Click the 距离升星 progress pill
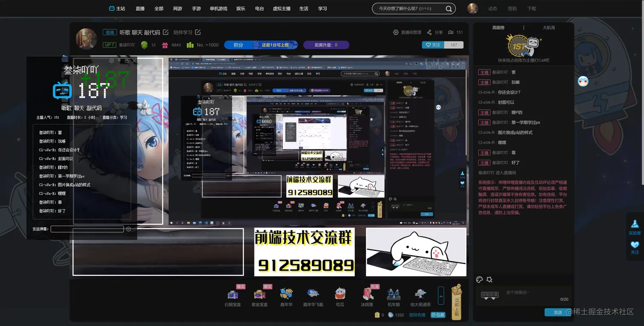The image size is (644, 326). [x=326, y=45]
